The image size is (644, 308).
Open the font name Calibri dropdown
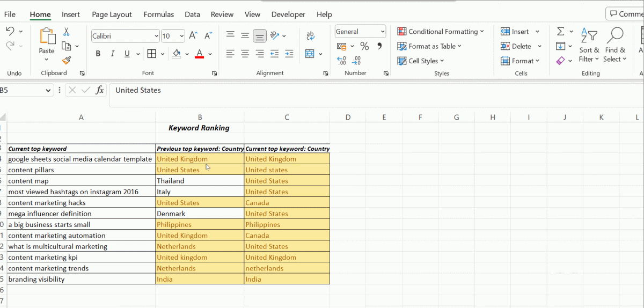click(156, 36)
